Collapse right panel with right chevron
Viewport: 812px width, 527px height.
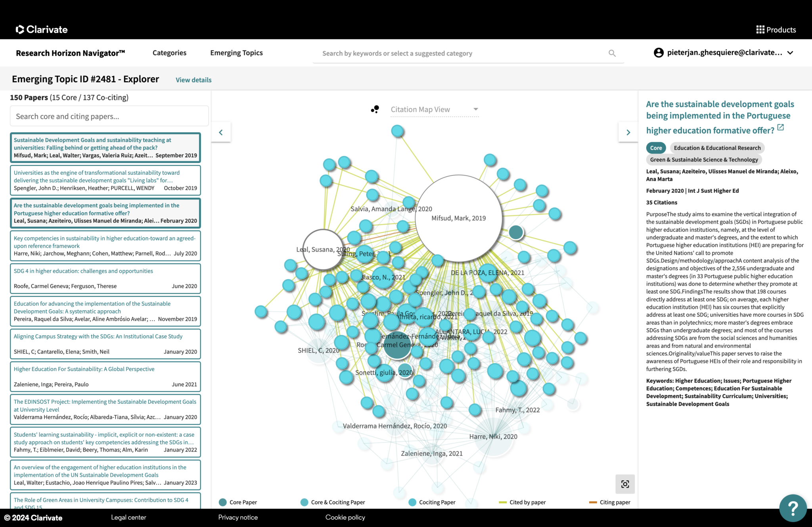628,132
